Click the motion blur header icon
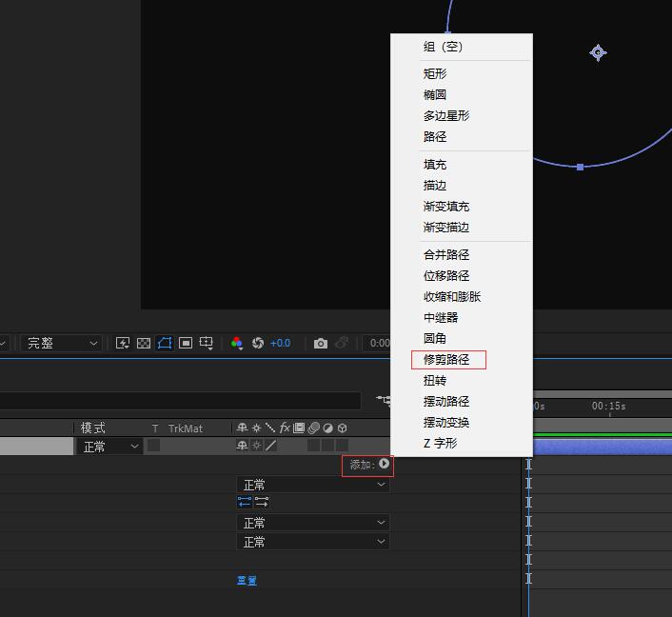The height and width of the screenshot is (617, 672). coord(314,428)
